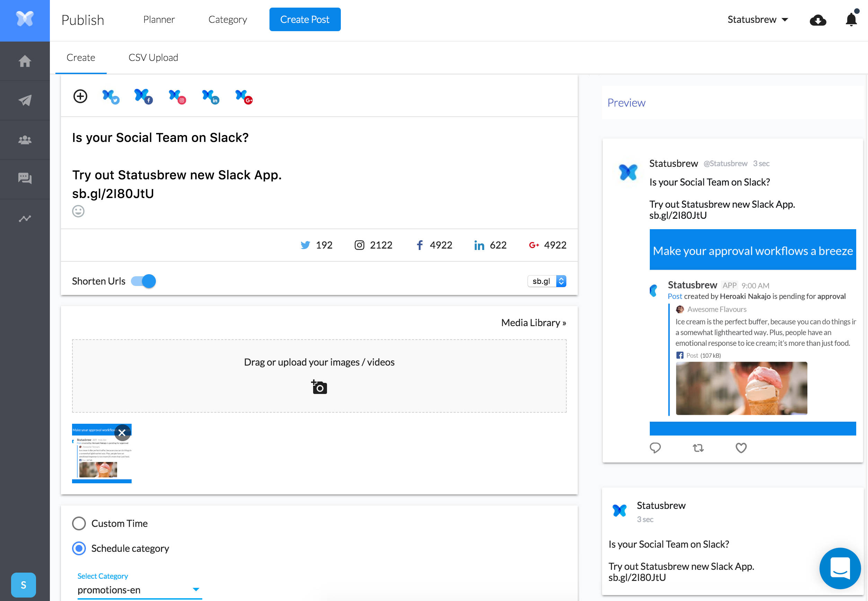Select the Twitter profile icon
Viewport: 868px width, 601px height.
point(110,96)
